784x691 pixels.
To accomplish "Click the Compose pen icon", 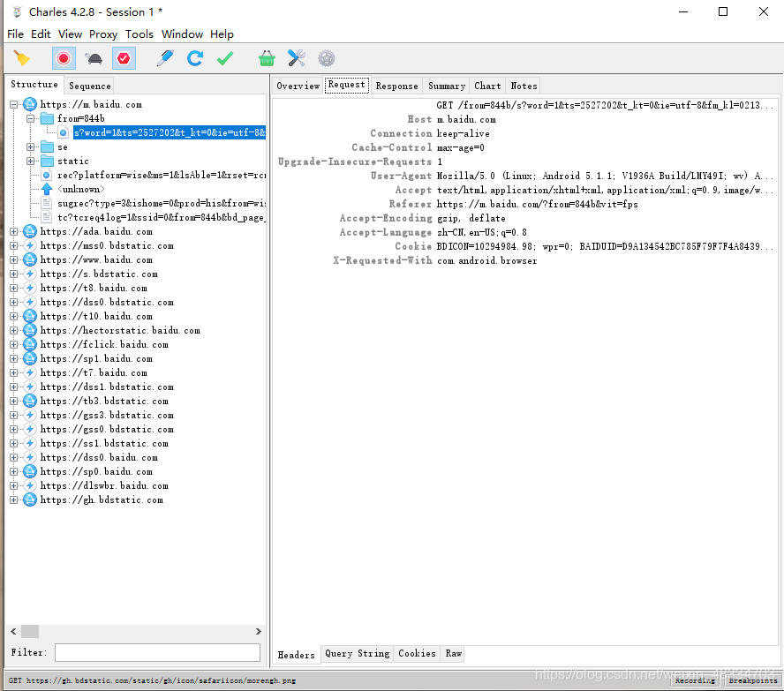I will [165, 58].
